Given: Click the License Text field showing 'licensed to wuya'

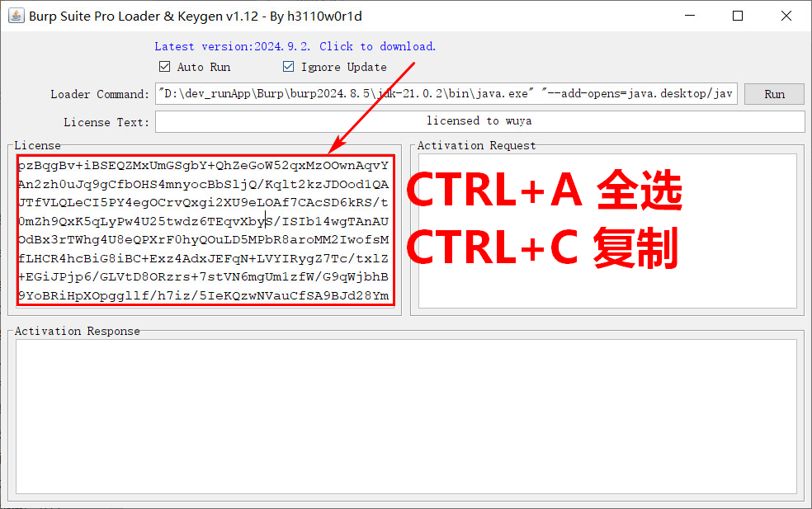Looking at the screenshot, I should 479,121.
